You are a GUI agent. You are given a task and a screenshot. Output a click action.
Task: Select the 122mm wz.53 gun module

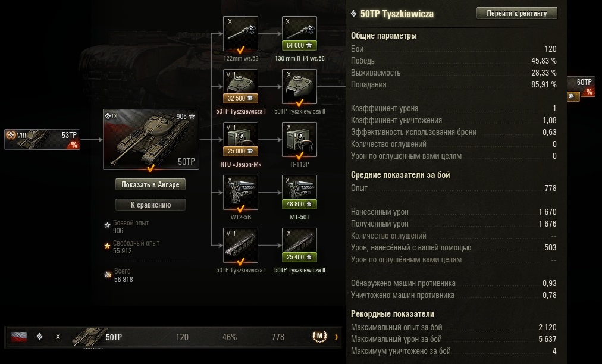(240, 34)
